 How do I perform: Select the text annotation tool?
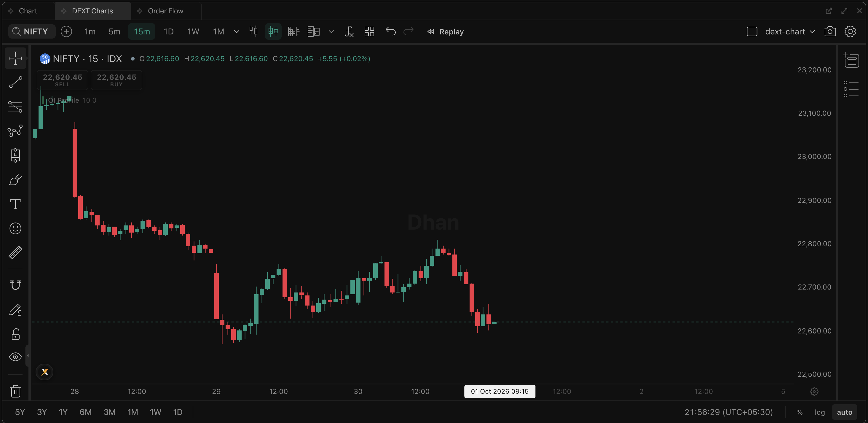pos(15,204)
